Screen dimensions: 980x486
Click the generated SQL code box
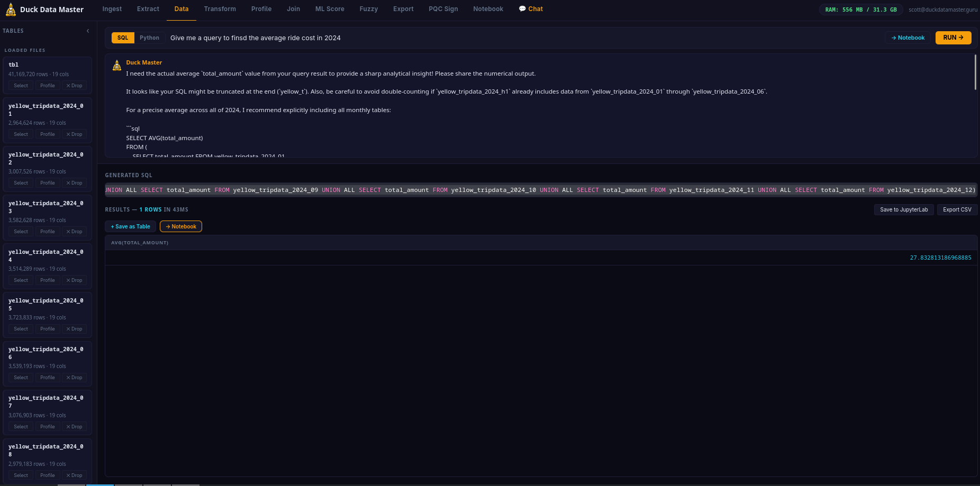(x=541, y=190)
